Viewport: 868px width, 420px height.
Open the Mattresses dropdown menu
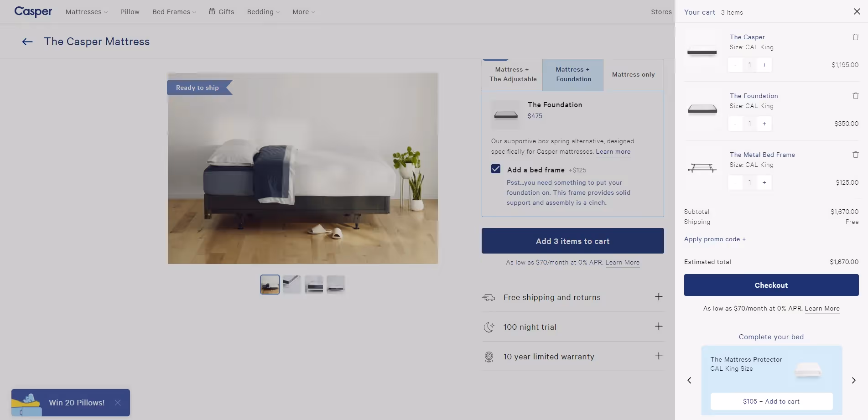(87, 12)
